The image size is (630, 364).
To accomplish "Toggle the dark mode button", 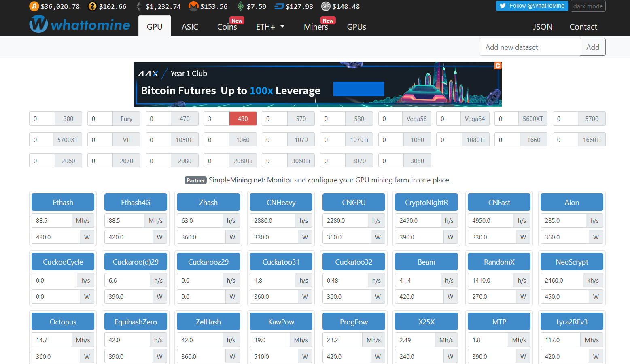I will pyautogui.click(x=588, y=6).
